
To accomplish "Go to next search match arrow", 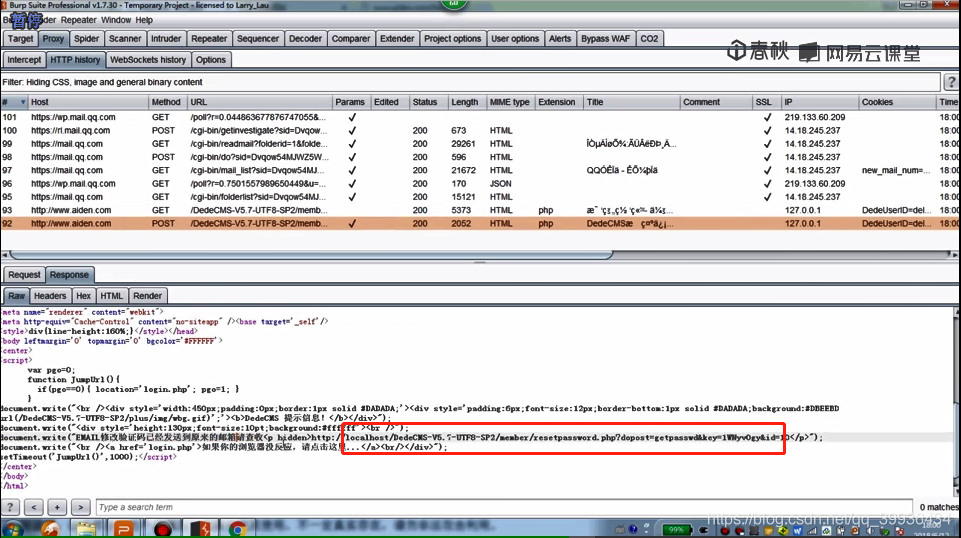I will point(82,507).
